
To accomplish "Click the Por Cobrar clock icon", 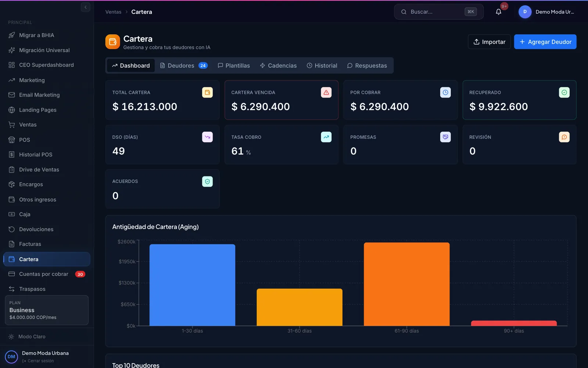I will [445, 92].
